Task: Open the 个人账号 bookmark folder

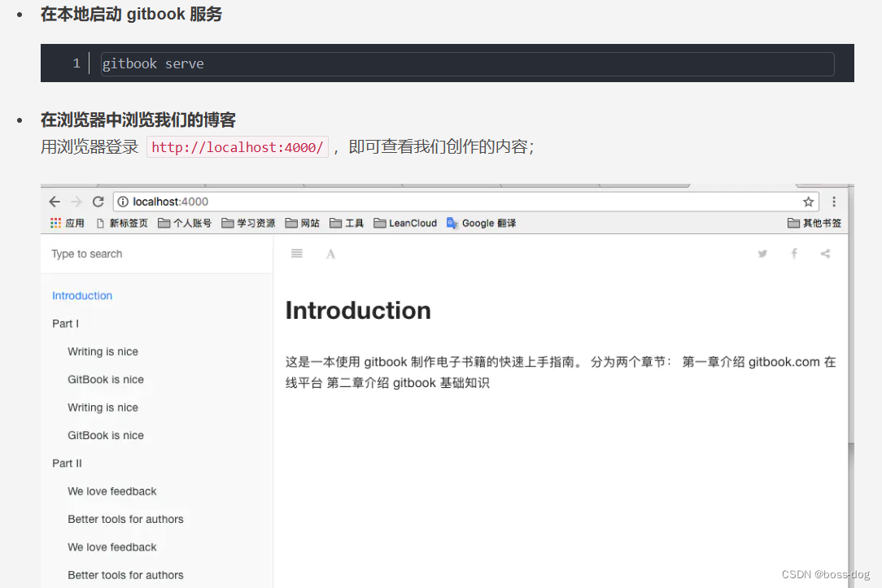Action: click(185, 223)
